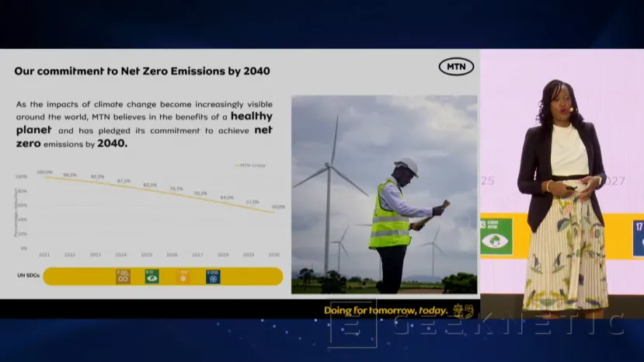
Task: Click the 0% tick on the y-axis
Action: (24, 248)
